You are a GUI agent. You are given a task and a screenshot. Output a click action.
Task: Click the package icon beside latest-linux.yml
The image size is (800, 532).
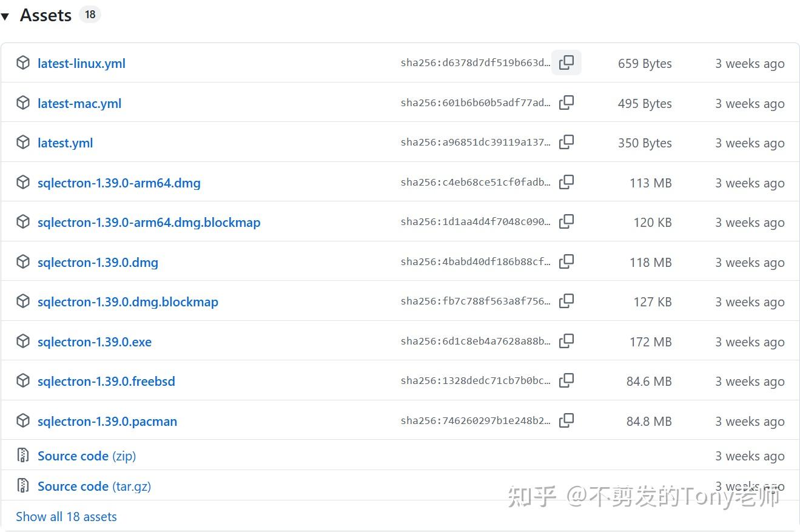(23, 63)
